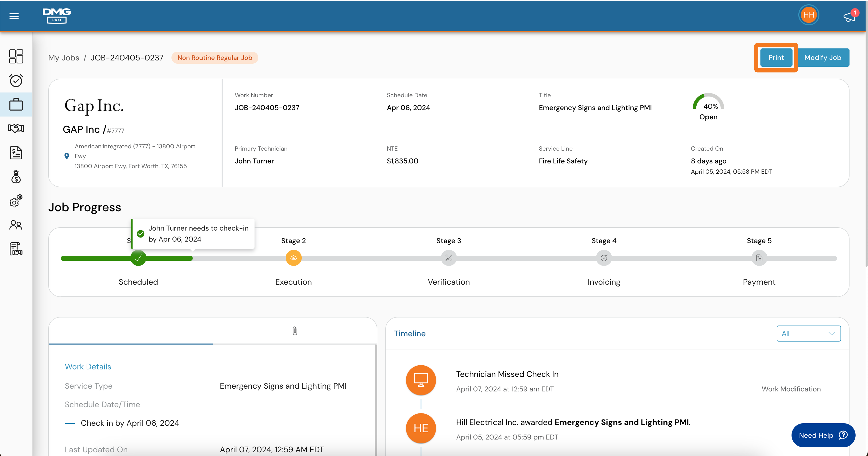
Task: Click Check in by April 06, 2024
Action: (130, 423)
